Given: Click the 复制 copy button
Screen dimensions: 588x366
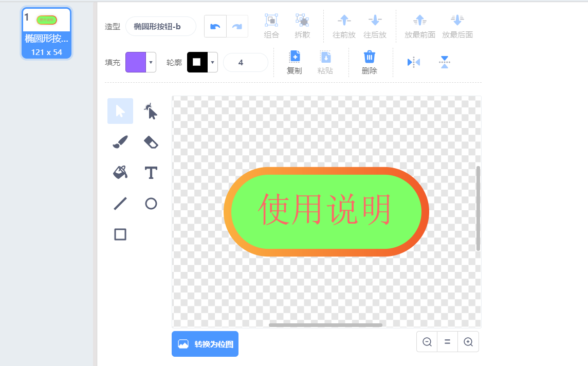Looking at the screenshot, I should coord(295,62).
